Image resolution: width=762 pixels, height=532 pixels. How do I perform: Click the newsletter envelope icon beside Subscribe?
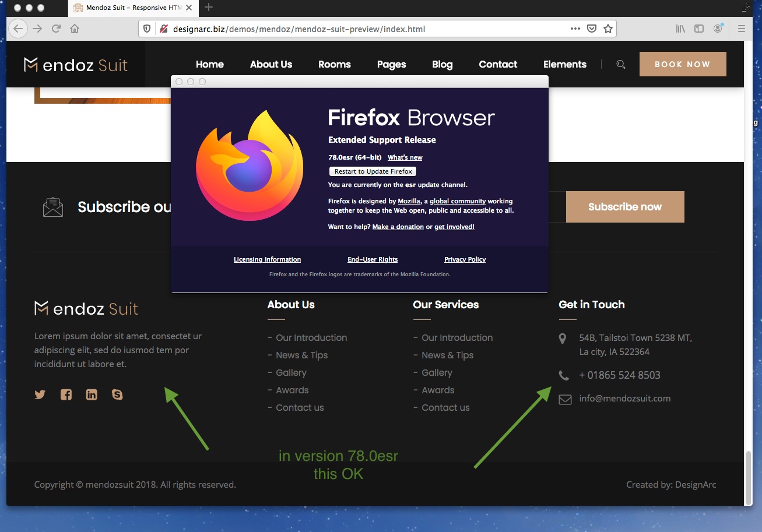pyautogui.click(x=53, y=207)
